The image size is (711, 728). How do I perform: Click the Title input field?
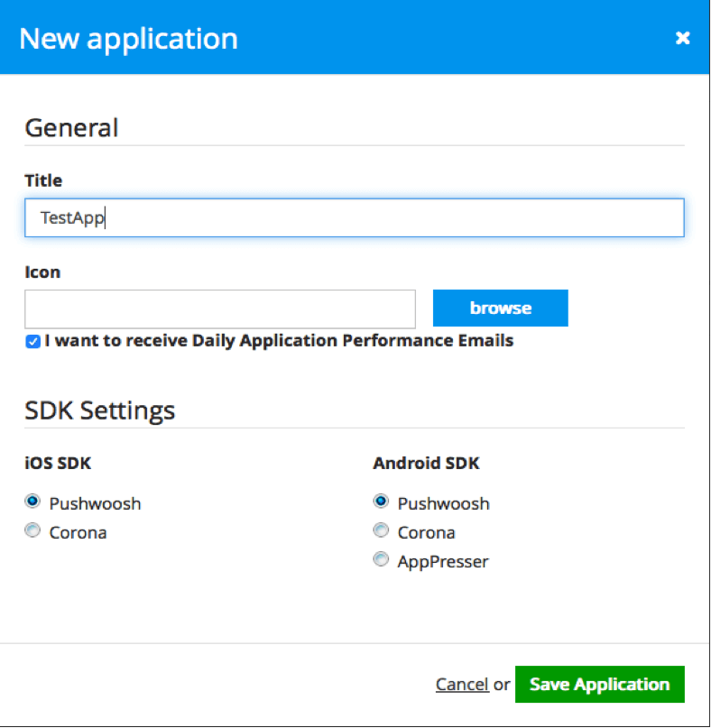click(355, 217)
